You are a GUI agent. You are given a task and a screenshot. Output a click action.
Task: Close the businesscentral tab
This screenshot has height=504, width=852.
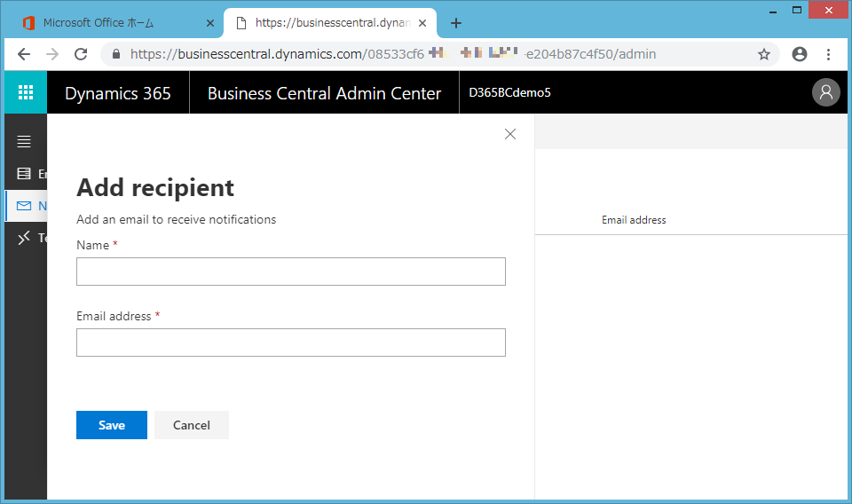422,23
